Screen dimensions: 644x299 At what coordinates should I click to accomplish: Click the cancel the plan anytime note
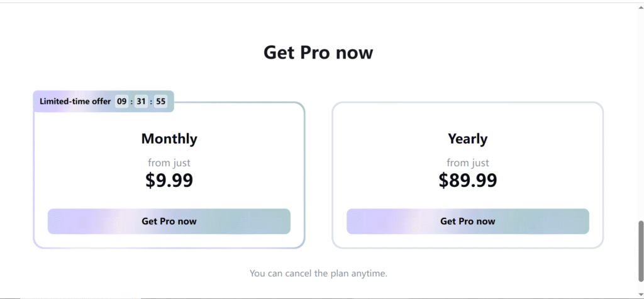click(x=318, y=274)
